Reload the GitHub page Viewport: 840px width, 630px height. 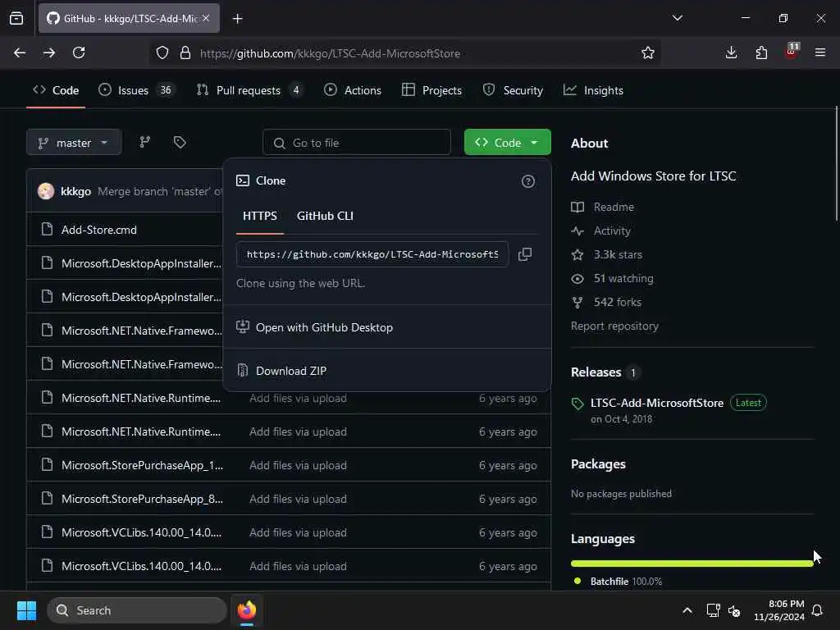[79, 52]
